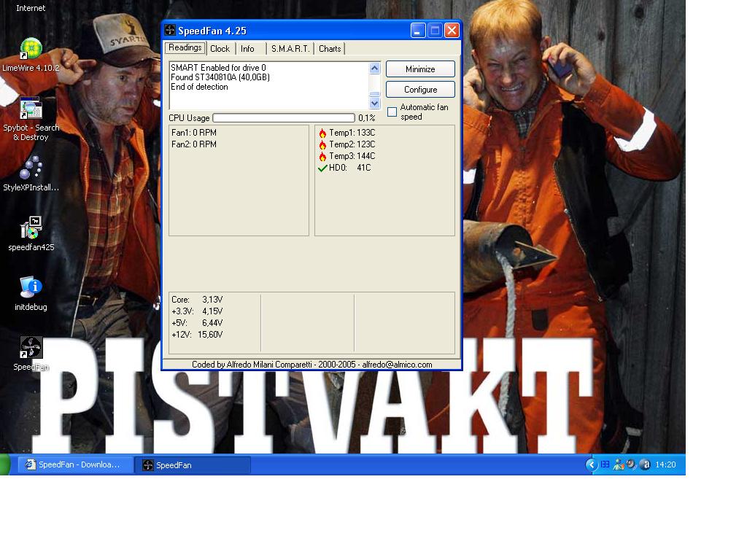Screen dimensions: 747x560
Task: Open the Messenger buddy icon in the system tray
Action: (x=619, y=464)
